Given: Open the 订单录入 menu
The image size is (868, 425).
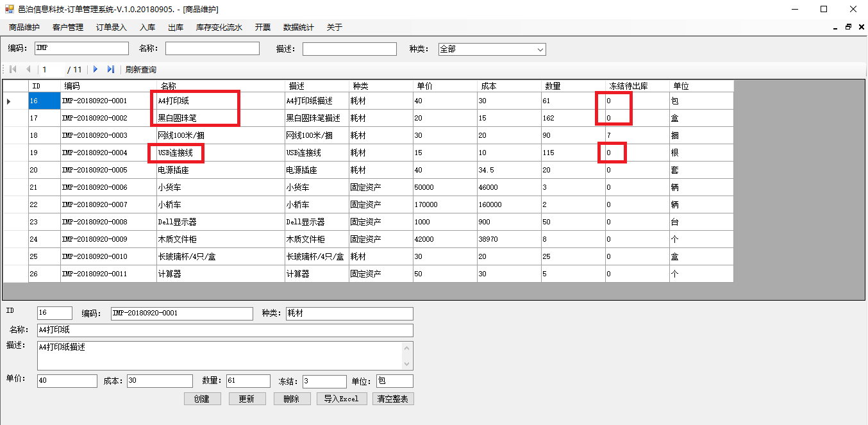Looking at the screenshot, I should (x=112, y=28).
